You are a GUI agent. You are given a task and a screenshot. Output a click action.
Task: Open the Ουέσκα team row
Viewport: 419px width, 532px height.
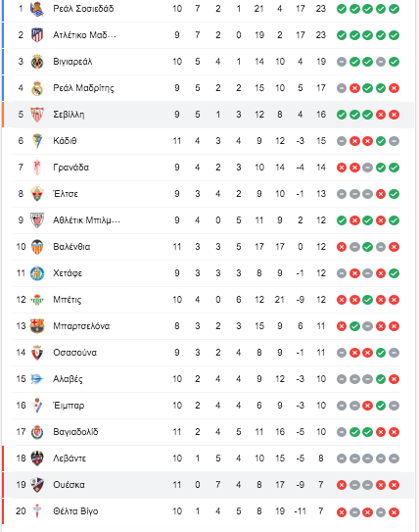click(208, 485)
